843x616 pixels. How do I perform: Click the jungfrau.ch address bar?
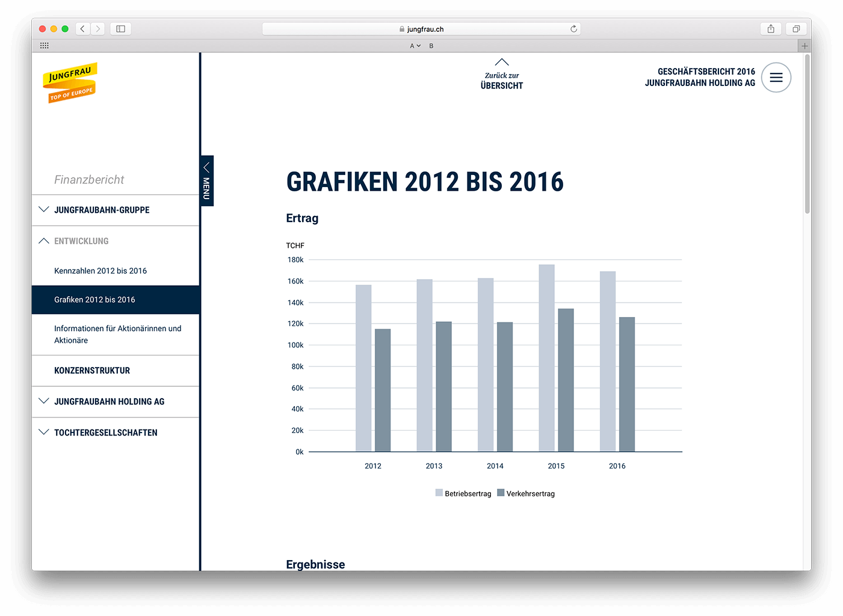[x=421, y=29]
